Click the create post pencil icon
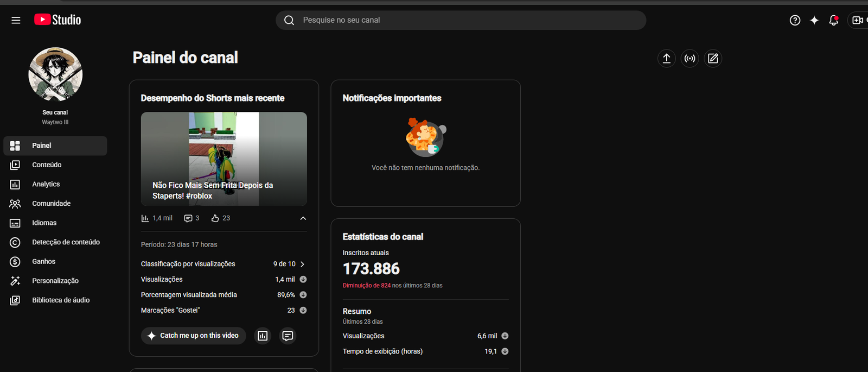 pyautogui.click(x=713, y=58)
